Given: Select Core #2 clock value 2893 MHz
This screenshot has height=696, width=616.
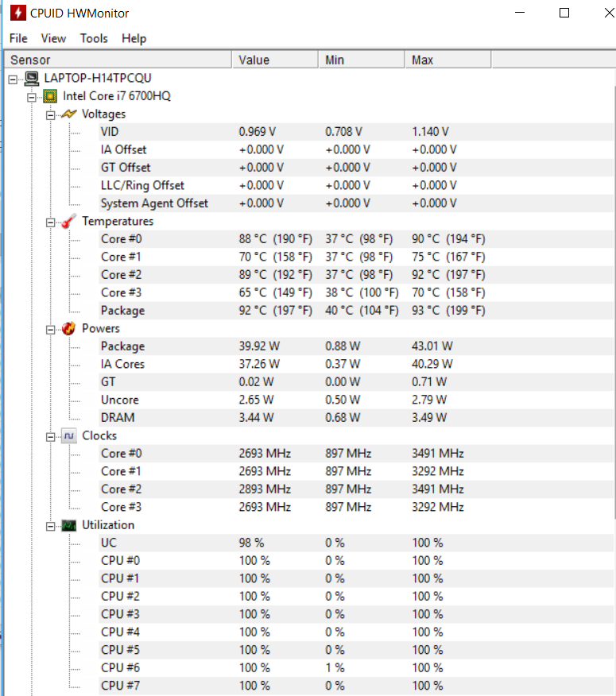Looking at the screenshot, I should (x=265, y=489).
